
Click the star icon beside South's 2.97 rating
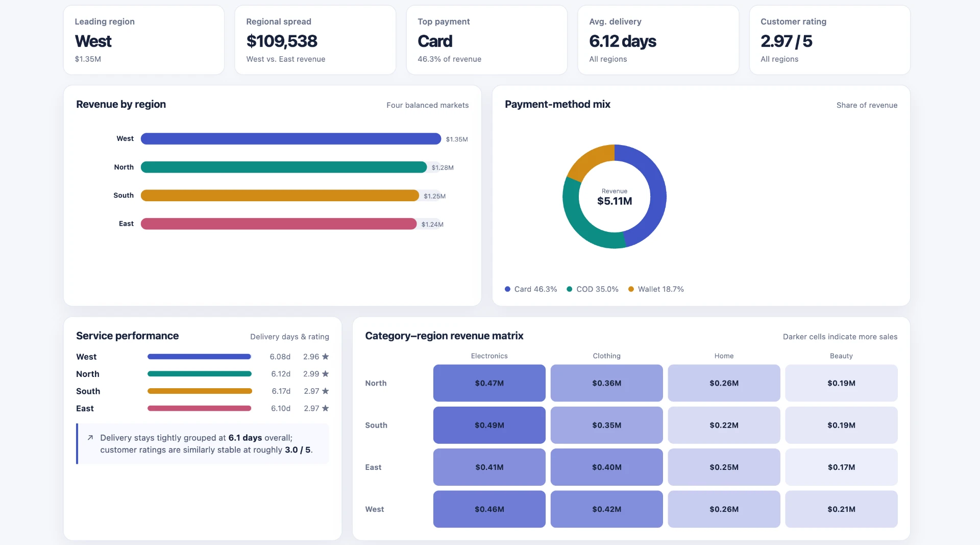[325, 391]
